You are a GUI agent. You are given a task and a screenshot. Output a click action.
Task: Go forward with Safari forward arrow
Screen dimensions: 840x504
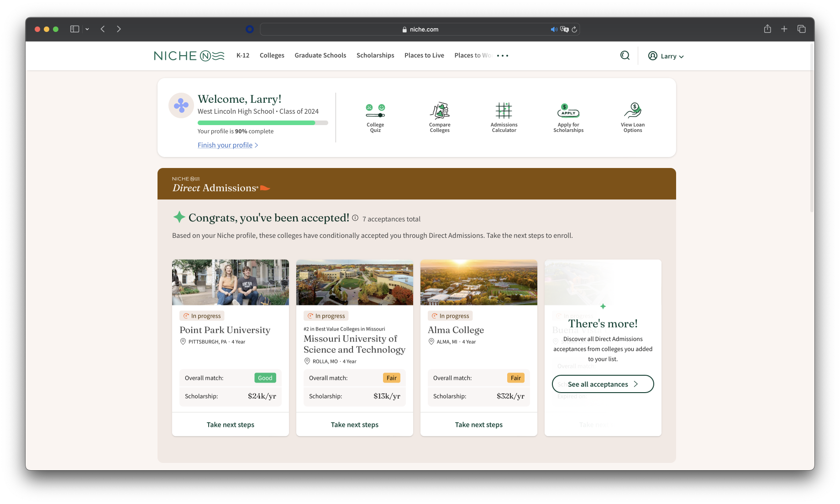point(119,29)
